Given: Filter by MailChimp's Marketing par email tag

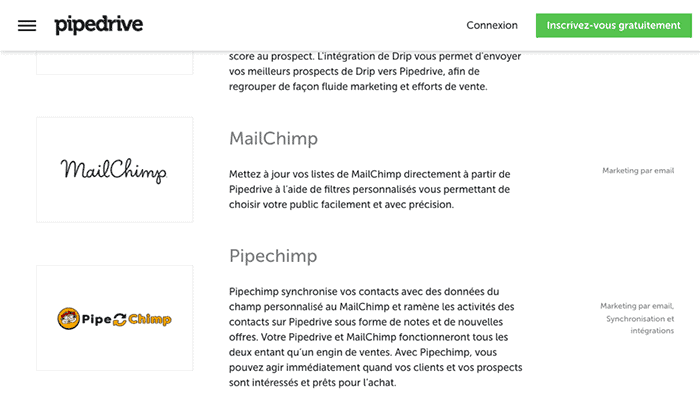Looking at the screenshot, I should (x=638, y=170).
